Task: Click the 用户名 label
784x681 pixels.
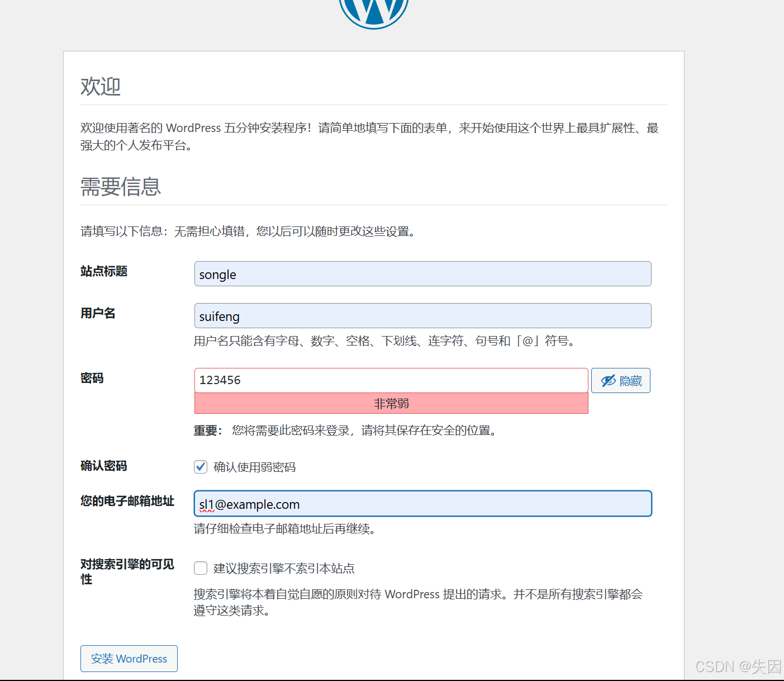Action: point(98,313)
